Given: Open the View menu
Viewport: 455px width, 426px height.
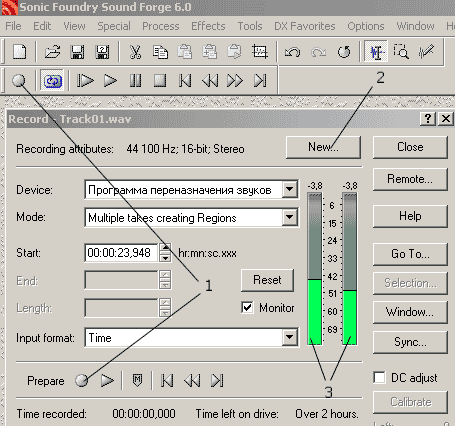Looking at the screenshot, I should 74,26.
